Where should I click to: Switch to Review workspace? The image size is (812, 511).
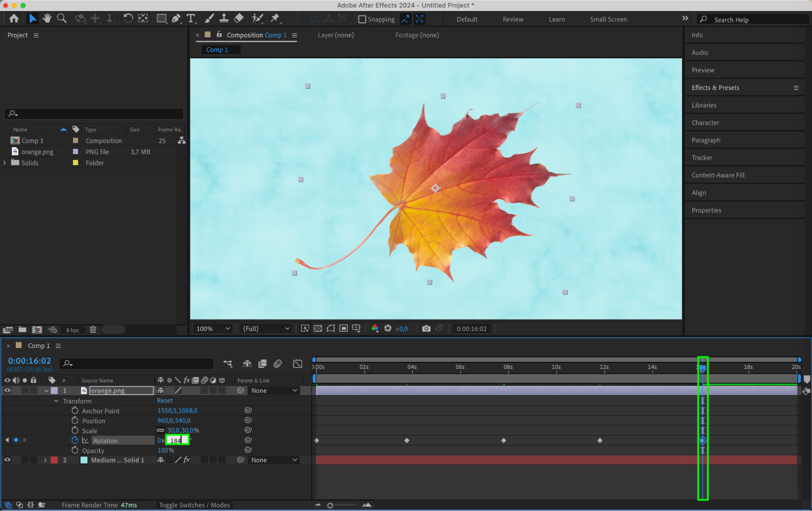(x=513, y=19)
